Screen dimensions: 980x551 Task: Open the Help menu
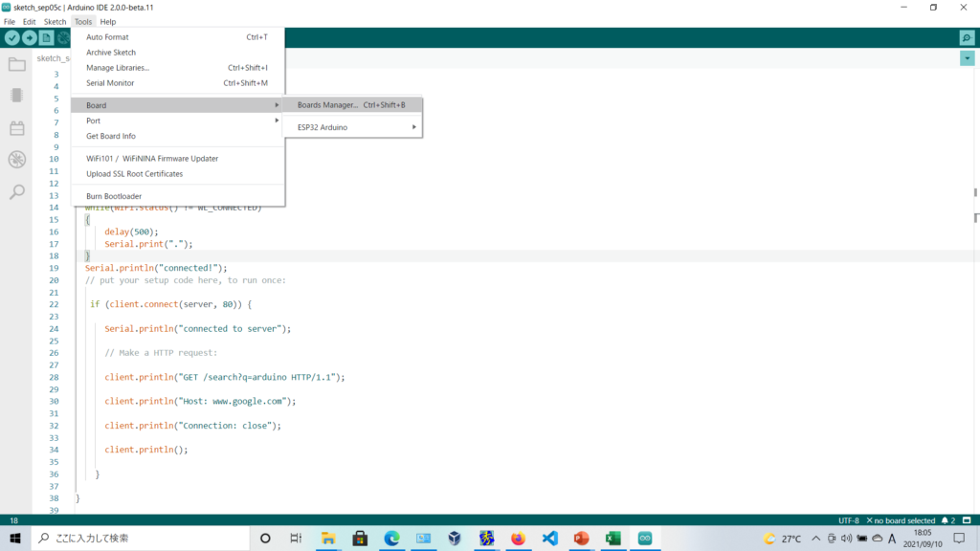pos(108,21)
